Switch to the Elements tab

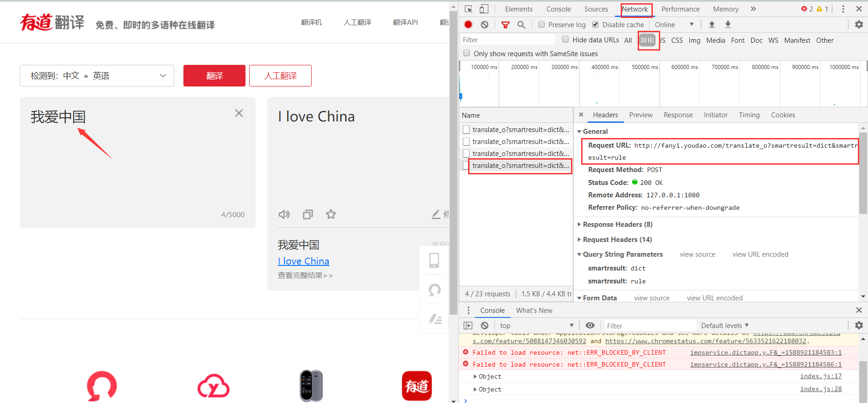click(x=519, y=9)
